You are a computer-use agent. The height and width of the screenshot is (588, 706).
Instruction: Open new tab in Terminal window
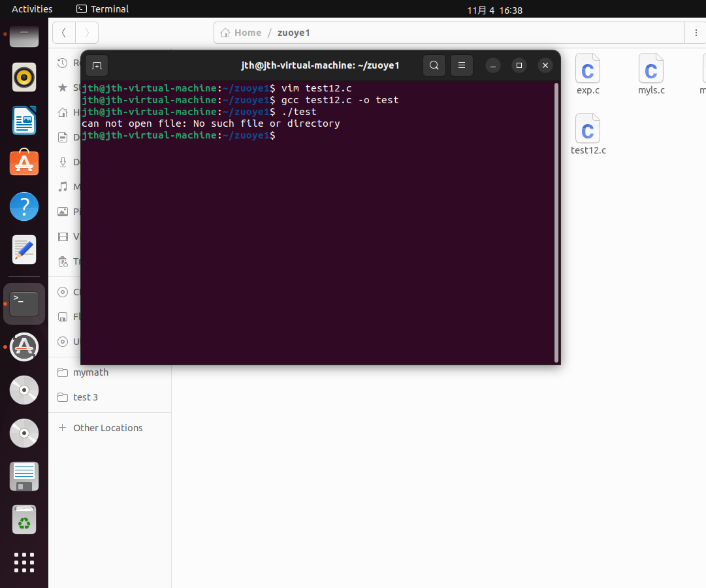click(x=97, y=66)
